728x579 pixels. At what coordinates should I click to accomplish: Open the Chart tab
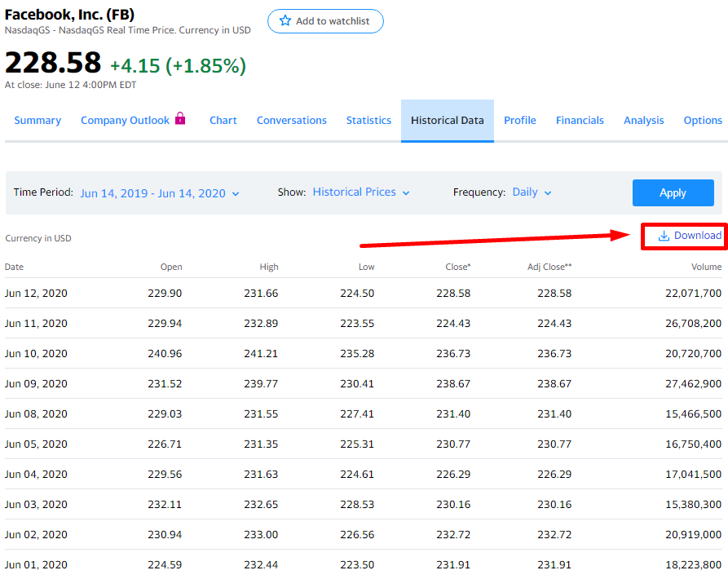pyautogui.click(x=223, y=121)
